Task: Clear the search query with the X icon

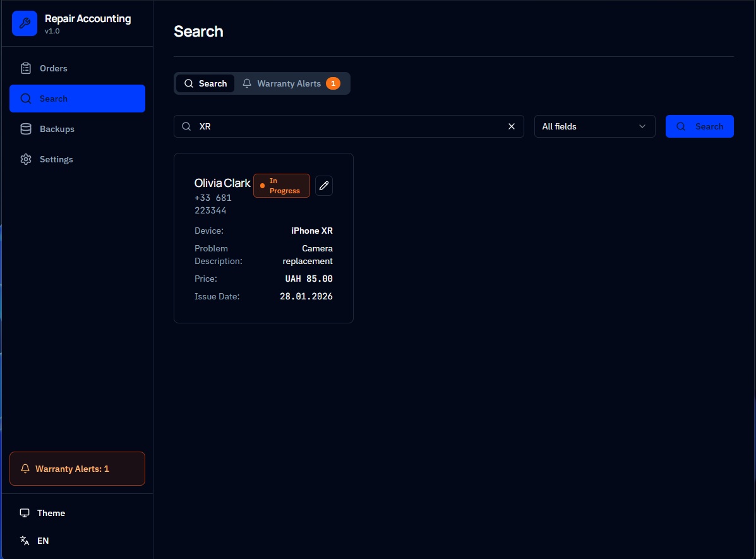Action: 512,126
